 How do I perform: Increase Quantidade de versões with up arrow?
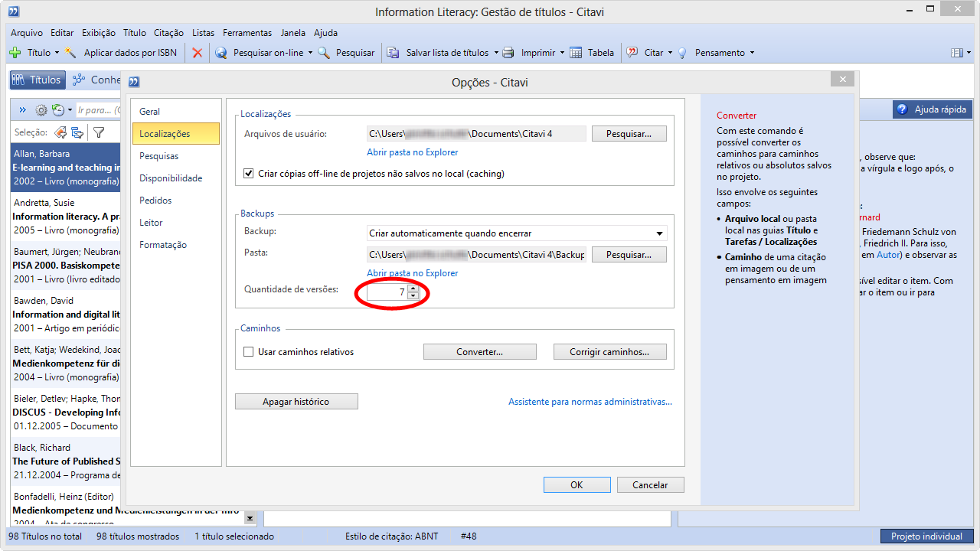pyautogui.click(x=413, y=289)
